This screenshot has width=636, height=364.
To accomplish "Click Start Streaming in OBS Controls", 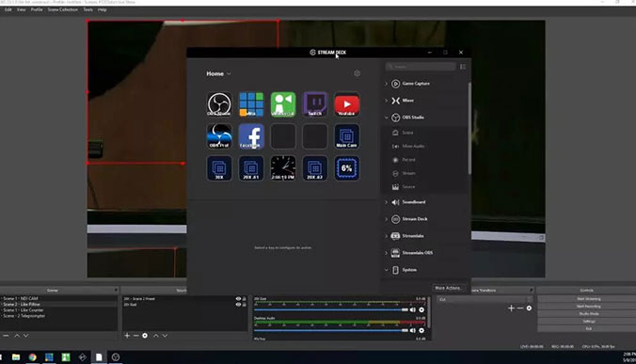I will (x=588, y=299).
